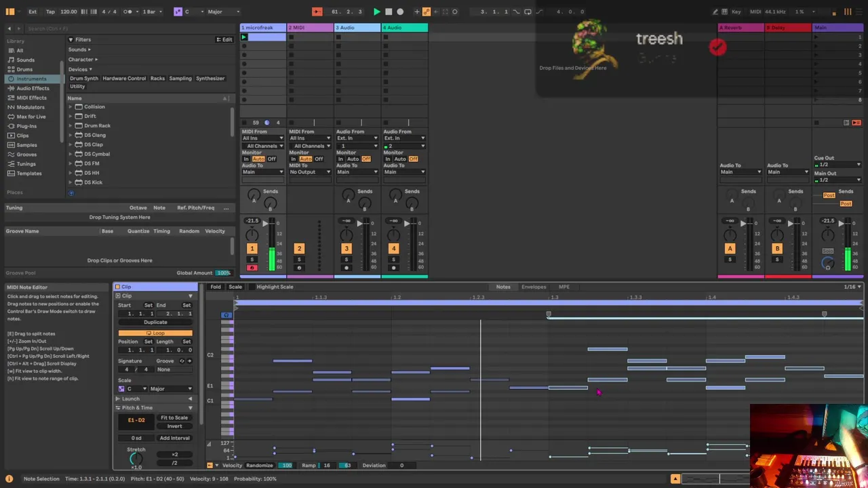
Task: Open the Grooves browser category
Action: 26,155
